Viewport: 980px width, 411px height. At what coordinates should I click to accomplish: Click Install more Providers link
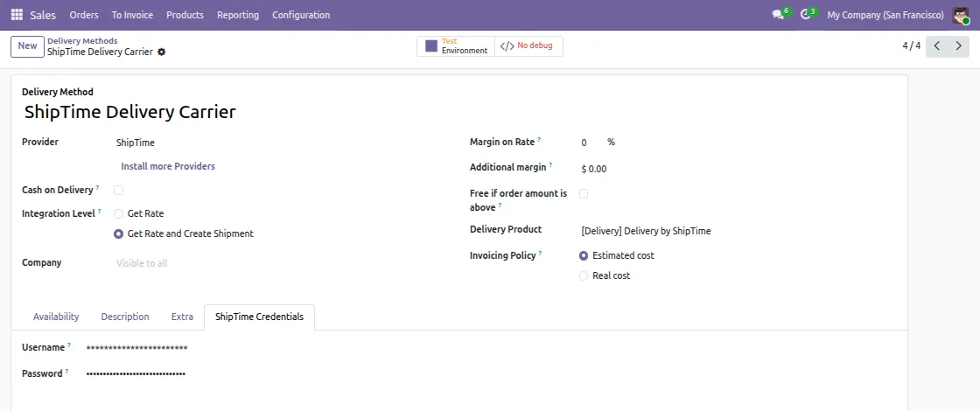pyautogui.click(x=168, y=166)
